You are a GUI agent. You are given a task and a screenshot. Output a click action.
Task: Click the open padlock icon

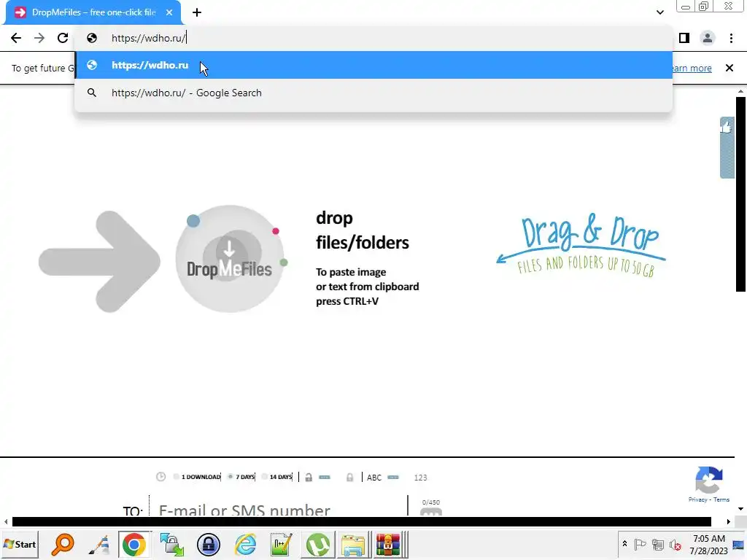pos(309,477)
